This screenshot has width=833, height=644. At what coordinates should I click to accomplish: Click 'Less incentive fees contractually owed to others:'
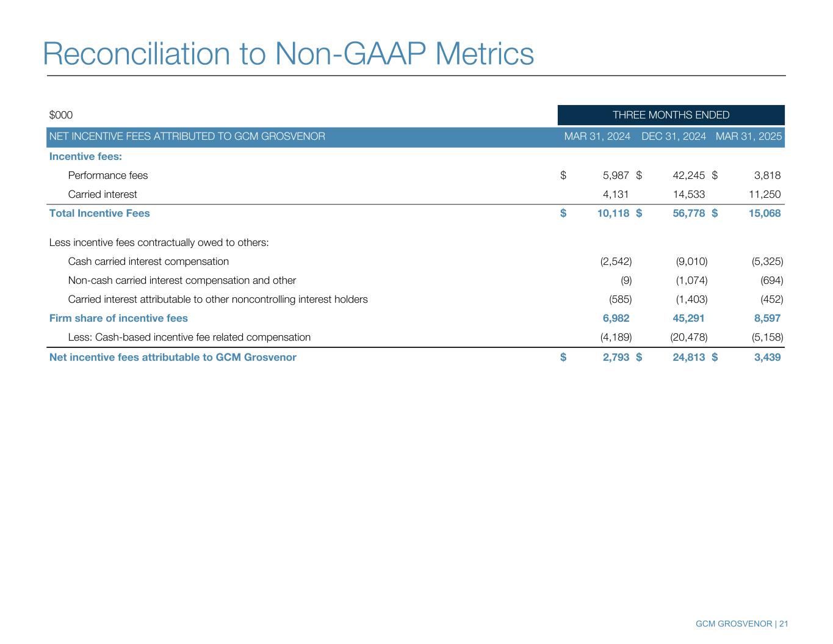159,243
